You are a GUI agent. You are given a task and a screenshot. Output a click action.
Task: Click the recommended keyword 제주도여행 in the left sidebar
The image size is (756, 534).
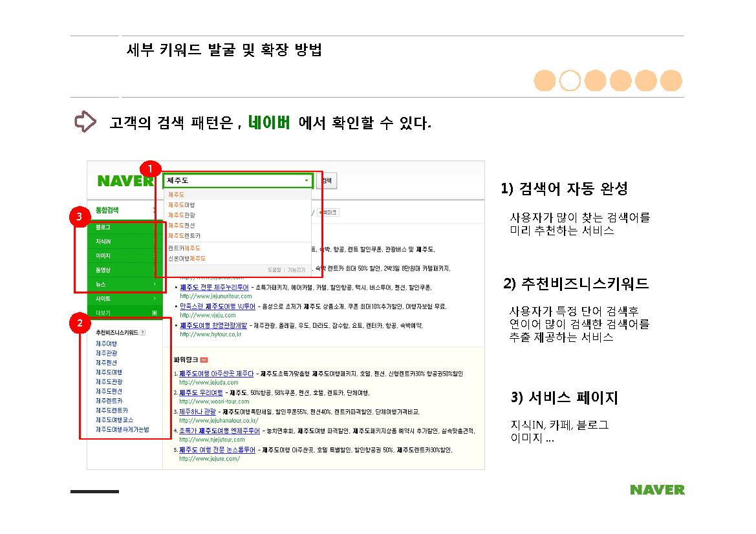coord(109,372)
